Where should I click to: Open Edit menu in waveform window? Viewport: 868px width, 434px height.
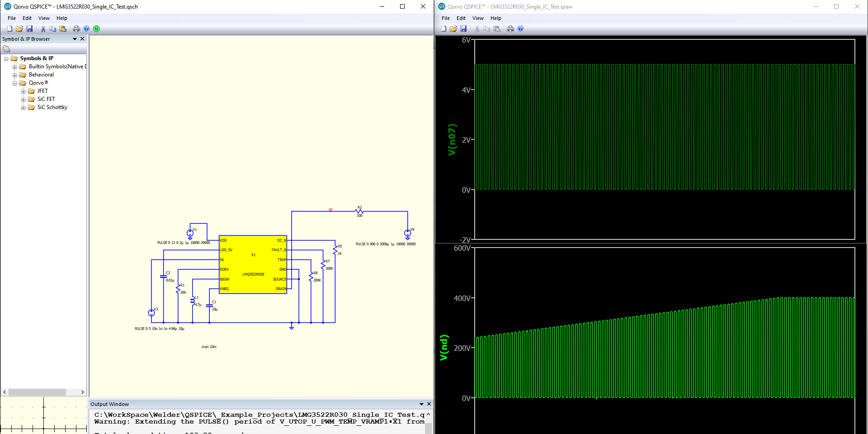(461, 18)
